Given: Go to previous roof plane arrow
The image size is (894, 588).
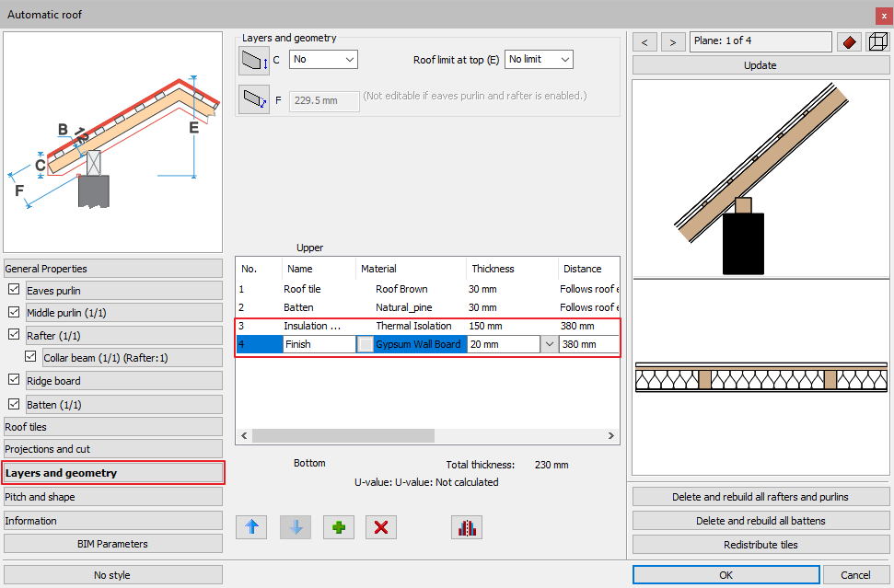Looking at the screenshot, I should 644,42.
